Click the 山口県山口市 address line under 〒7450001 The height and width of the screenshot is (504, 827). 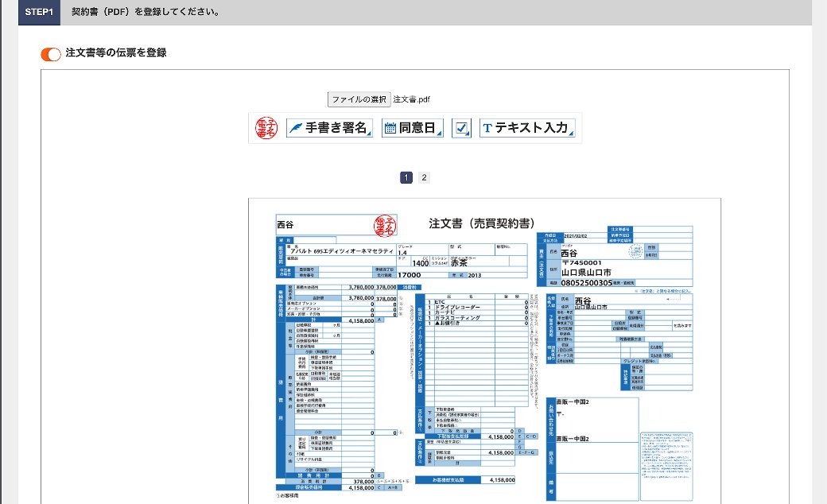pyautogui.click(x=586, y=273)
